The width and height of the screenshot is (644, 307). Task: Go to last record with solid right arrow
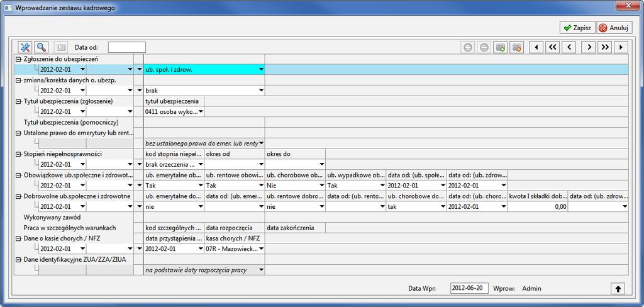click(621, 48)
